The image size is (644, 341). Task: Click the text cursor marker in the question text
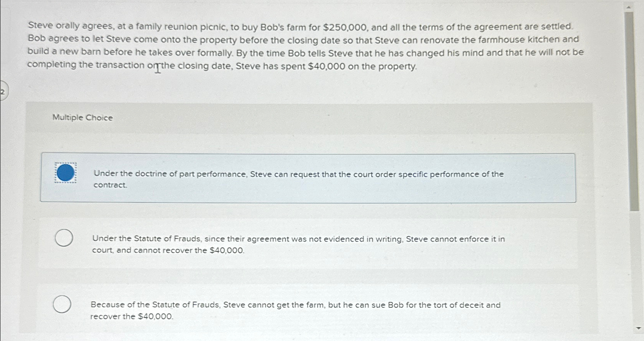[x=158, y=68]
